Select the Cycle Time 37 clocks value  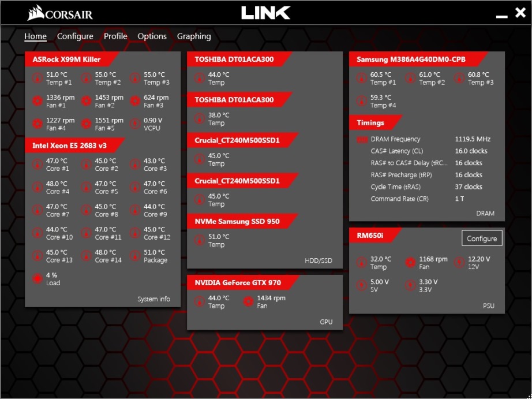coord(469,187)
